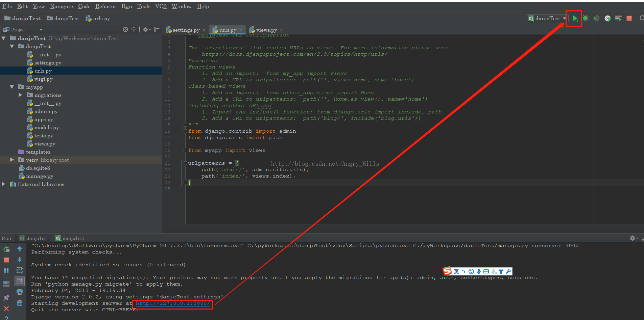This screenshot has width=644, height=320.
Task: Open the Navigate menu
Action: click(x=61, y=6)
